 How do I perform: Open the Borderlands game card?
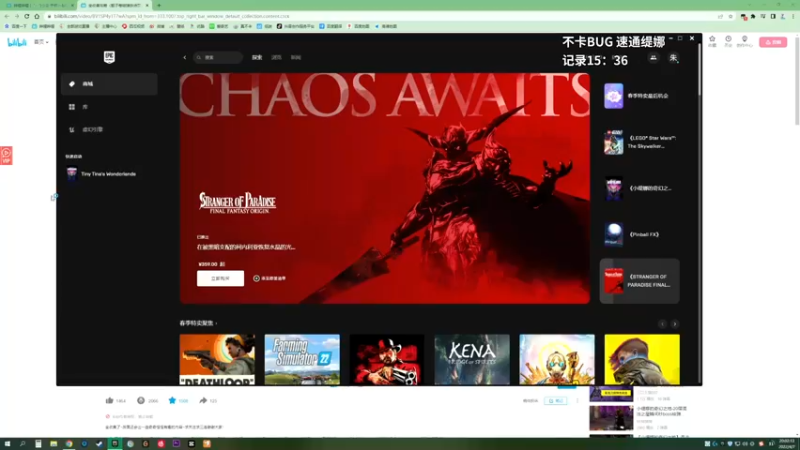(x=557, y=360)
